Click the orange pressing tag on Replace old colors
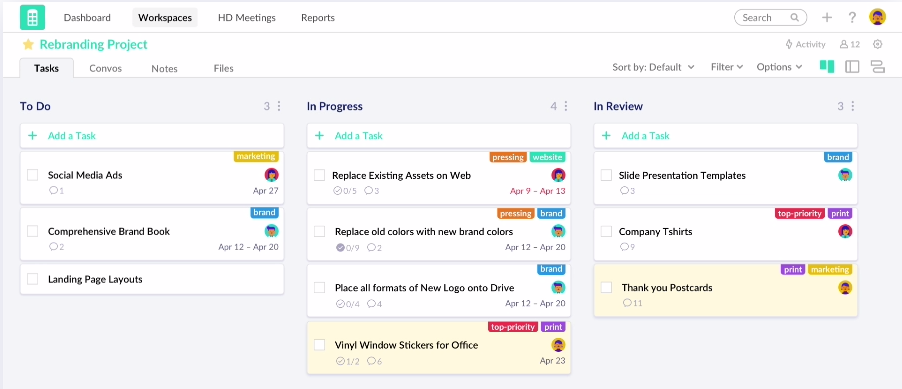Viewport: 902px width, 389px height. [515, 213]
